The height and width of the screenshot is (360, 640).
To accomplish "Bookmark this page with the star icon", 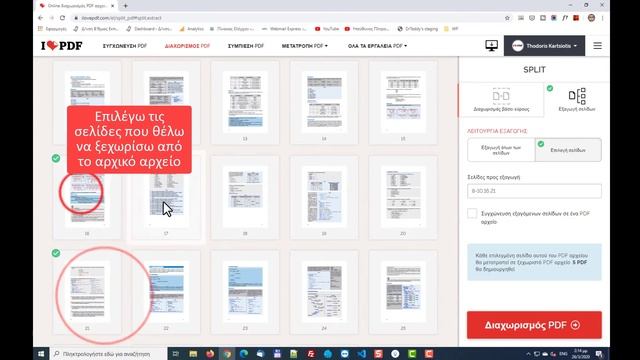I will pos(507,18).
